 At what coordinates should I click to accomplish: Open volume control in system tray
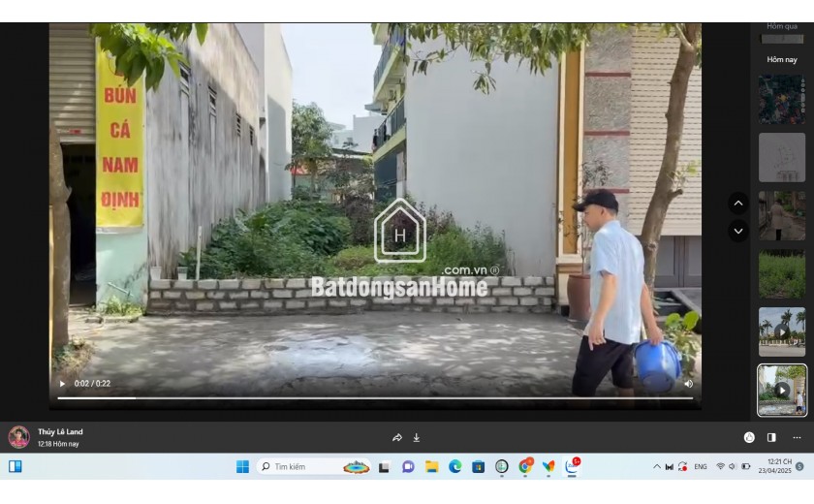[732, 466]
